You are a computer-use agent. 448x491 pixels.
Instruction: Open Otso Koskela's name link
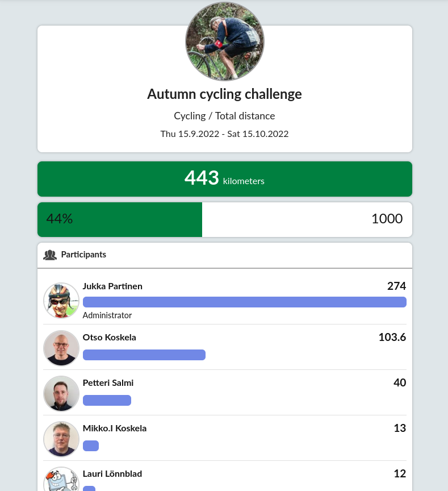pos(109,337)
